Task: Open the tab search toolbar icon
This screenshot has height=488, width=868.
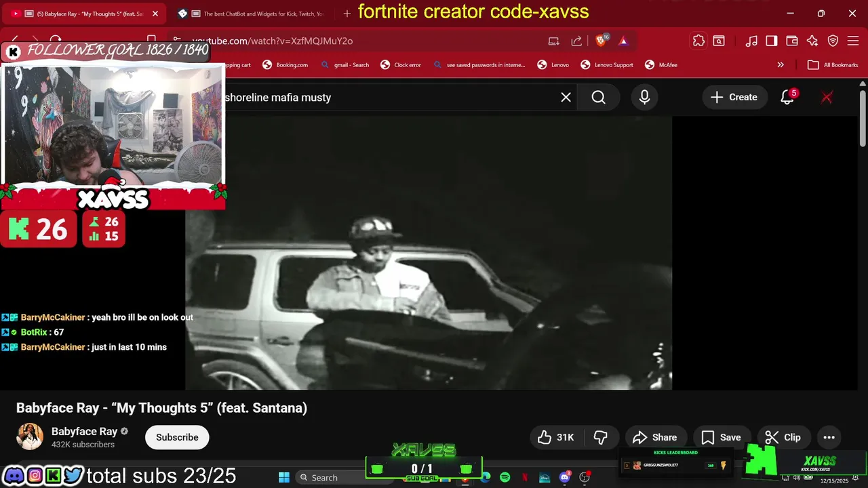Action: click(719, 41)
